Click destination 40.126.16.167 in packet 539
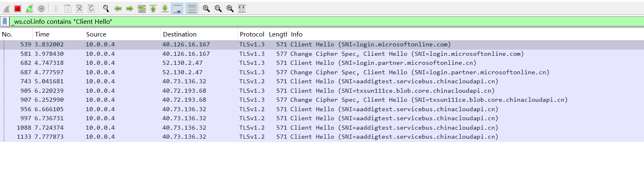The image size is (644, 183). click(186, 44)
